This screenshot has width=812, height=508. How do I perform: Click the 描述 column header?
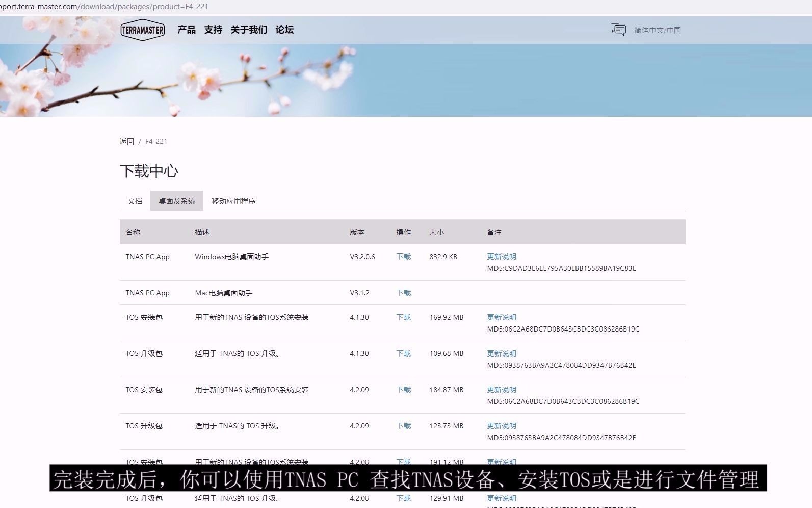[202, 232]
